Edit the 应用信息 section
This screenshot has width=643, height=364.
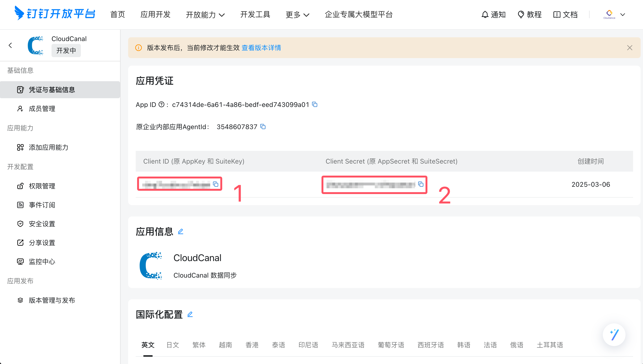(180, 232)
